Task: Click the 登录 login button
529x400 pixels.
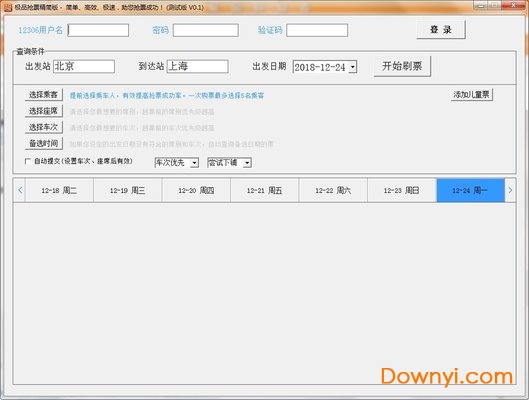Action: tap(441, 30)
